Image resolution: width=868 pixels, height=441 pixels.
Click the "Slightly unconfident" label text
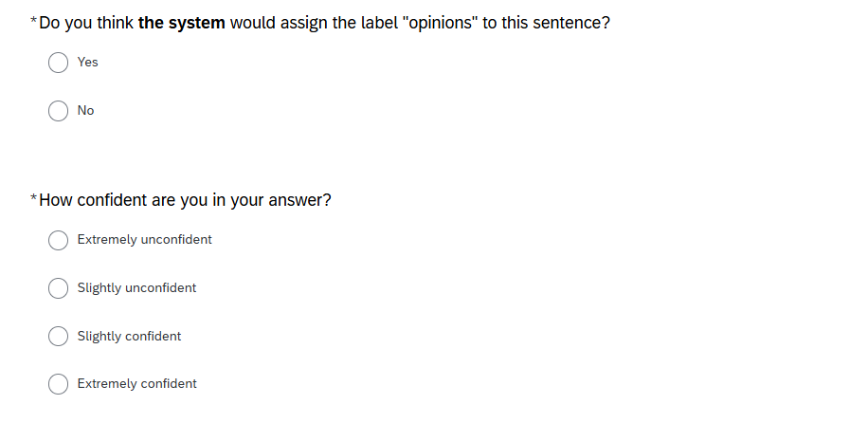(136, 287)
